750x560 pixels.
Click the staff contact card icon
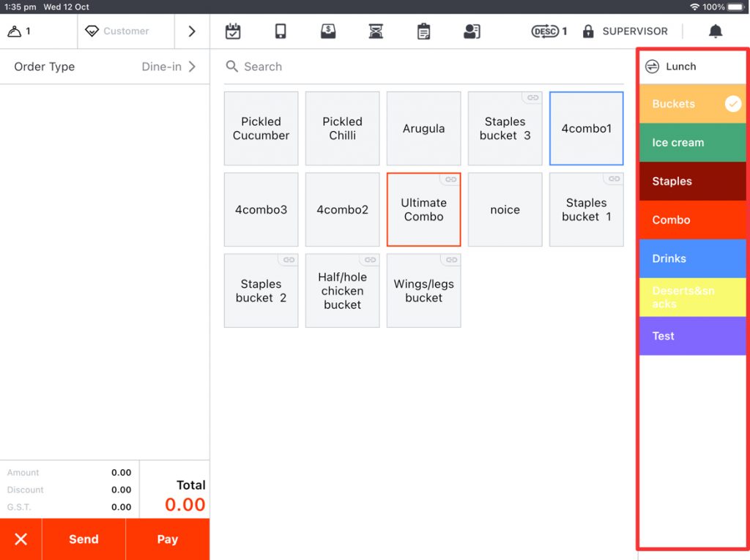[x=472, y=31]
